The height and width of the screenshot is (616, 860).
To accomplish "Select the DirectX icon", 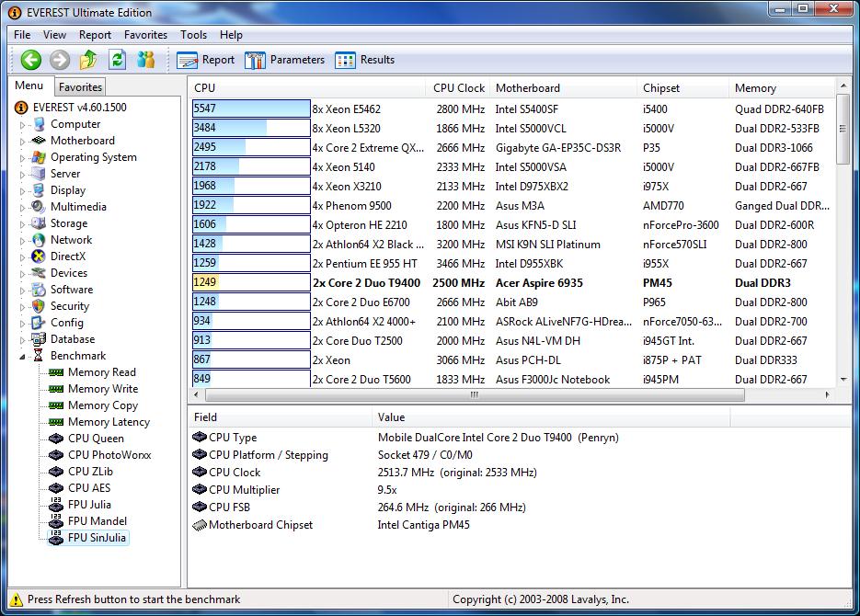I will coord(39,257).
